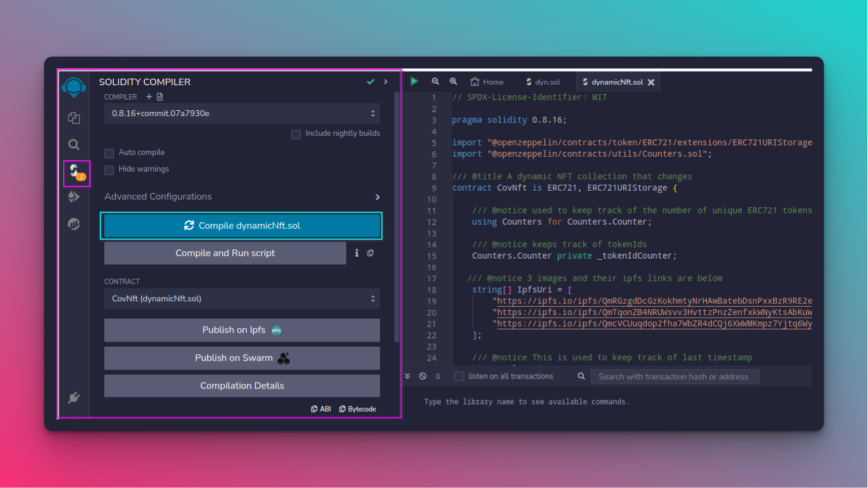Click the ERC721URIStorage import line

(x=632, y=142)
